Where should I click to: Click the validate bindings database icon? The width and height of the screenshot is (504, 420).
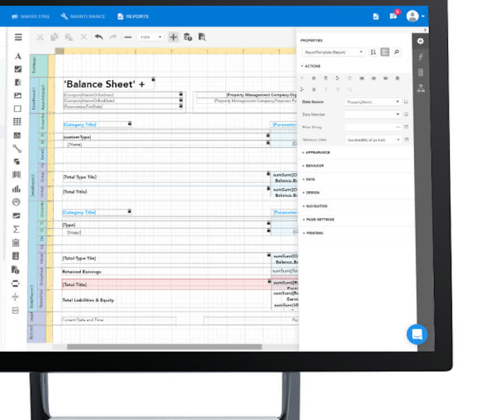click(188, 37)
